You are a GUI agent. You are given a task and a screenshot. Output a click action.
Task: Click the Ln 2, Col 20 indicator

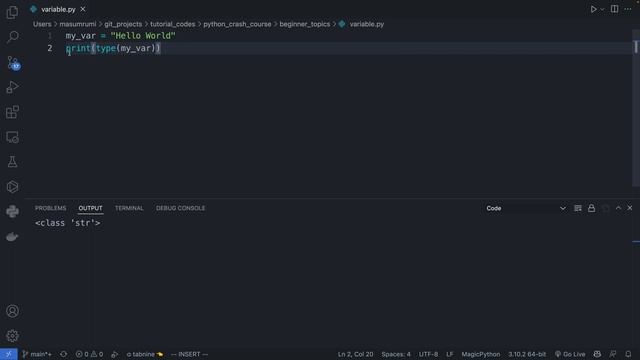click(x=355, y=354)
